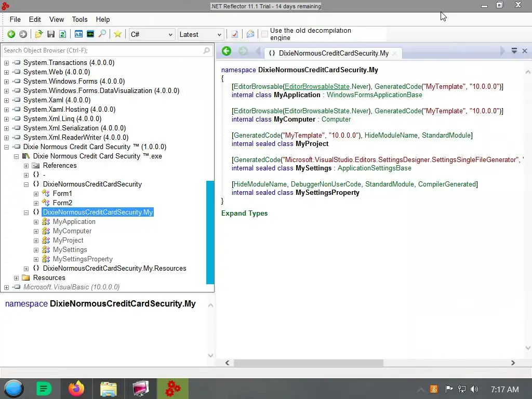Collapse Dixie Normous Credit Card Security (1.0.0.0) assembly
This screenshot has width=532, height=399.
click(6, 147)
